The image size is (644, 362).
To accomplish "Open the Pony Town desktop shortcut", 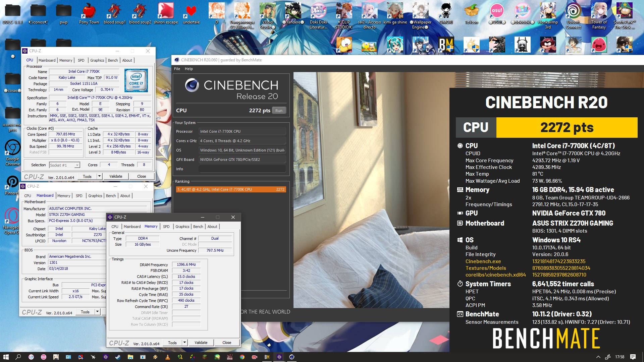I will pyautogui.click(x=89, y=13).
